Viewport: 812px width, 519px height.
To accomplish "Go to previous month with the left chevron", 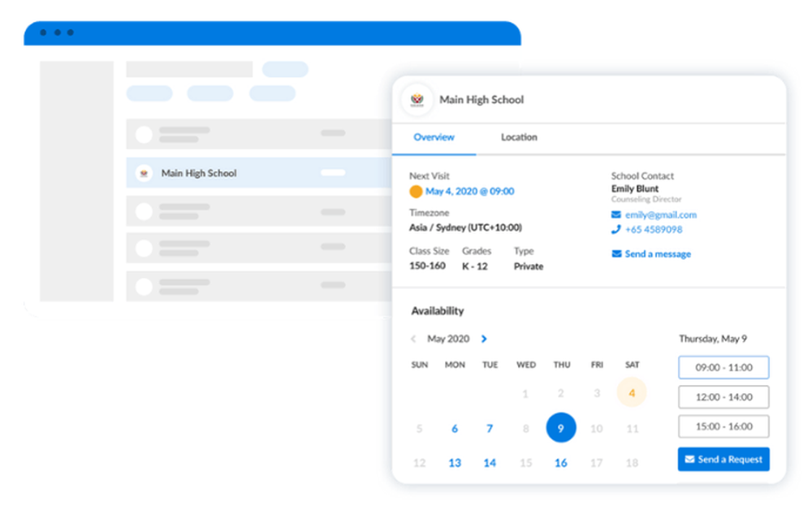I will click(x=413, y=339).
